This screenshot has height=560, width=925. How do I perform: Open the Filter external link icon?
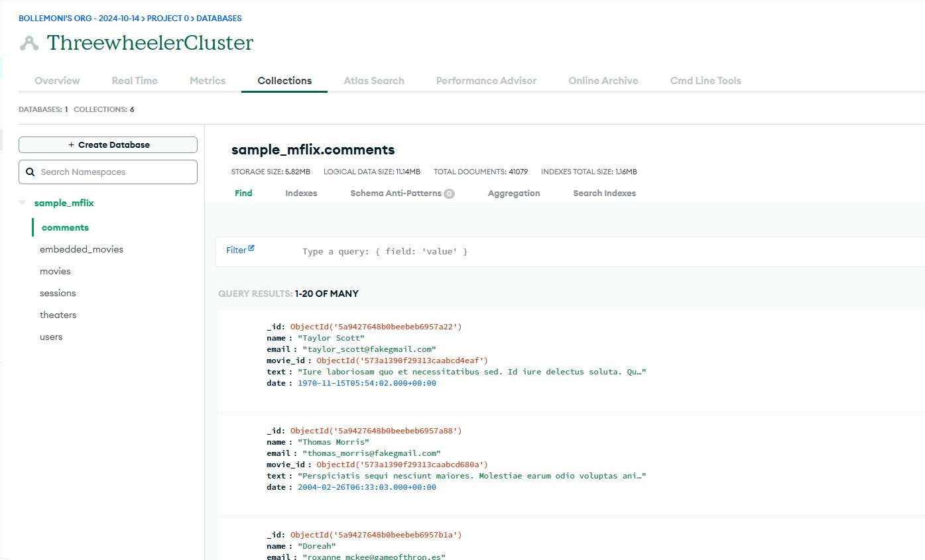click(251, 249)
